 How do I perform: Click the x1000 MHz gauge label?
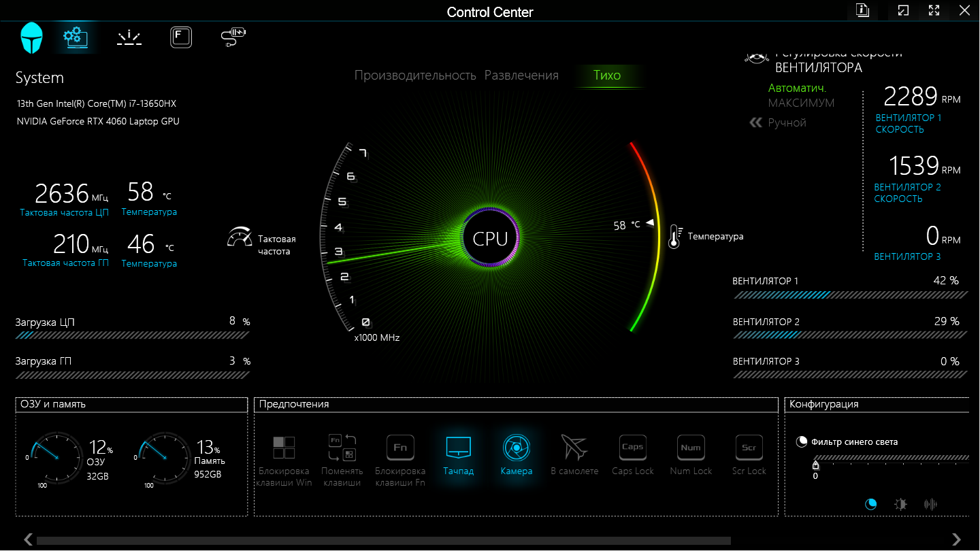pos(377,337)
